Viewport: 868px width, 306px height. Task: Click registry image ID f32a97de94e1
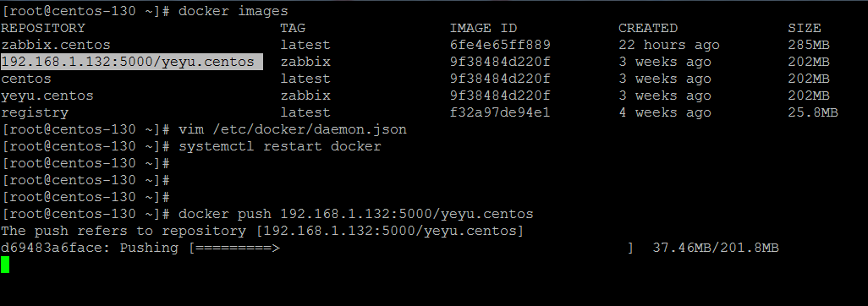pyautogui.click(x=501, y=112)
